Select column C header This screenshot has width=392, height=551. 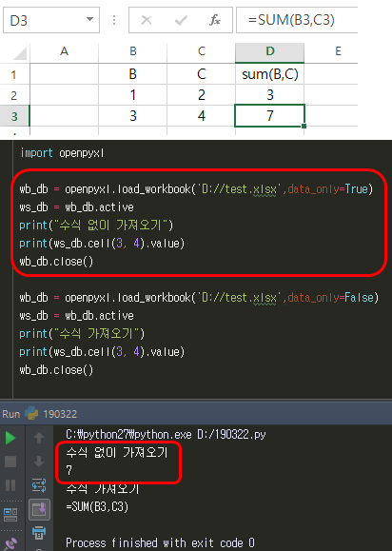(x=202, y=51)
